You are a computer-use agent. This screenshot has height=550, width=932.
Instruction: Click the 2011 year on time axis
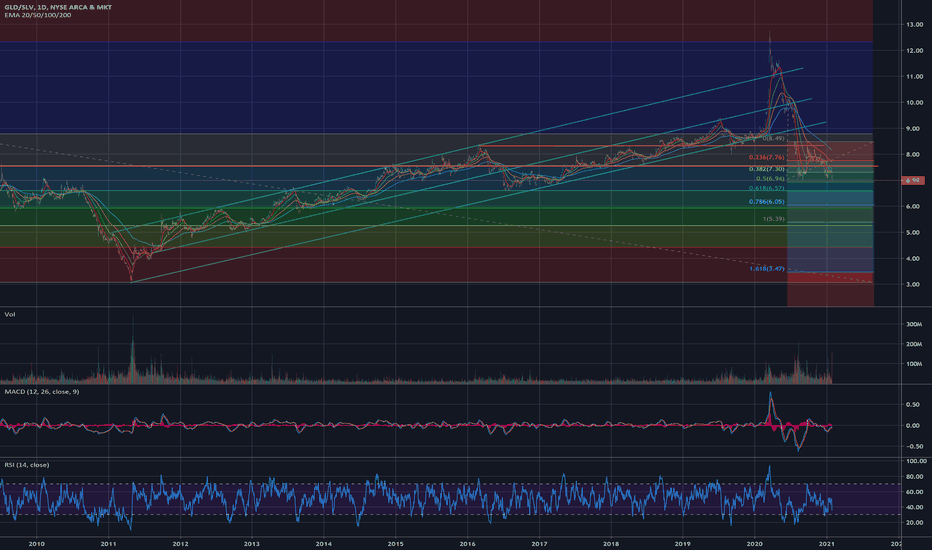tap(108, 543)
